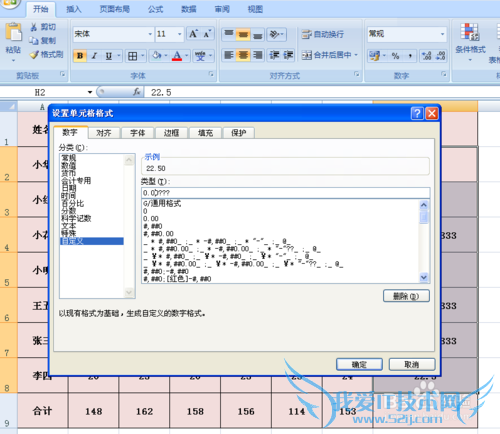The image size is (500, 434).
Task: Open the font group dialog launcher
Action: pyautogui.click(x=211, y=74)
